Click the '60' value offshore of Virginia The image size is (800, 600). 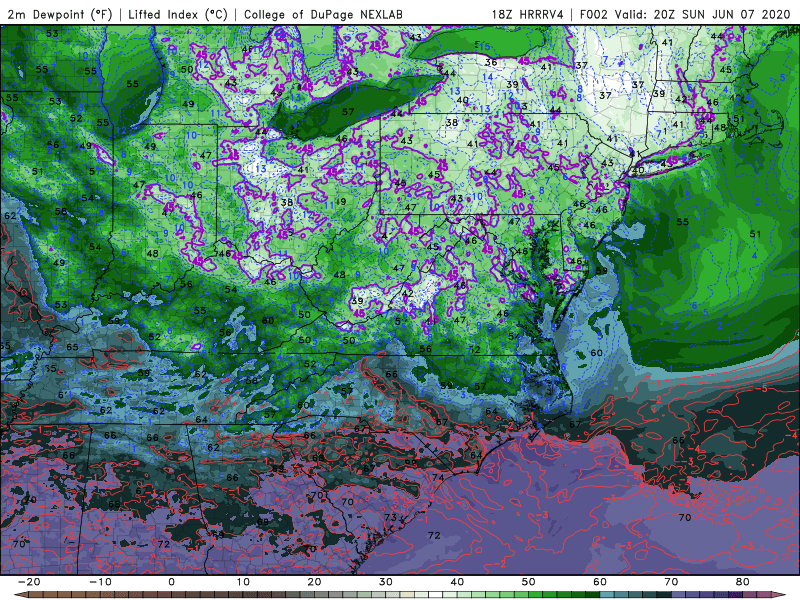pos(596,353)
